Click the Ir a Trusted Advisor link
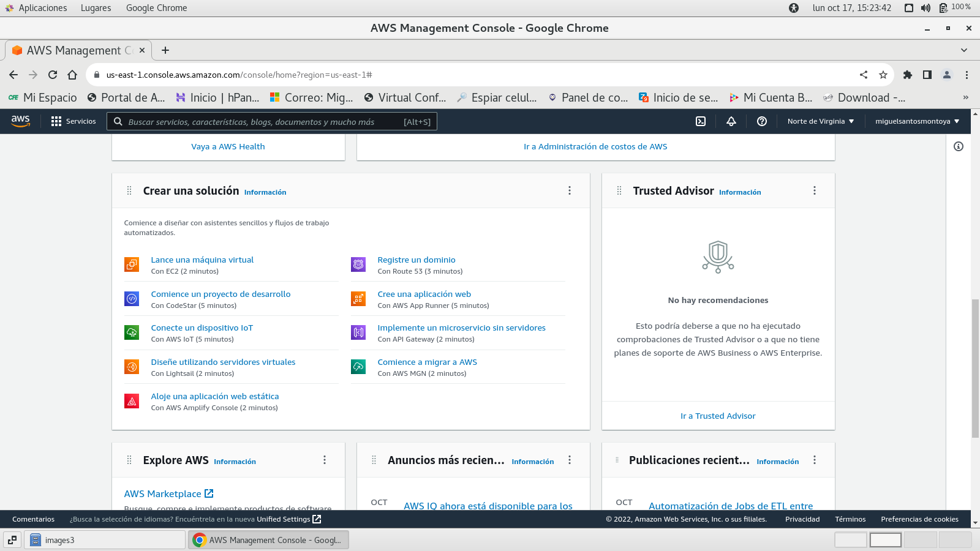Image resolution: width=980 pixels, height=551 pixels. click(718, 416)
